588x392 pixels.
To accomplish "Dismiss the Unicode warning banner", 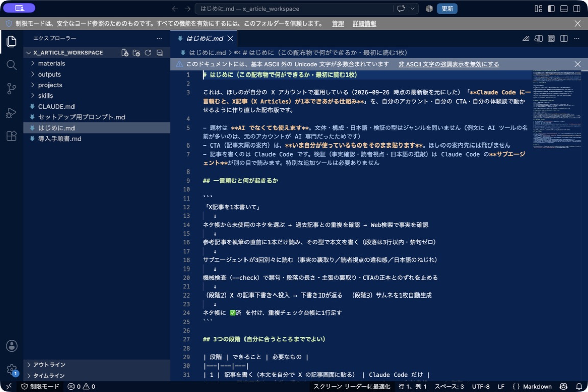I will (x=577, y=64).
